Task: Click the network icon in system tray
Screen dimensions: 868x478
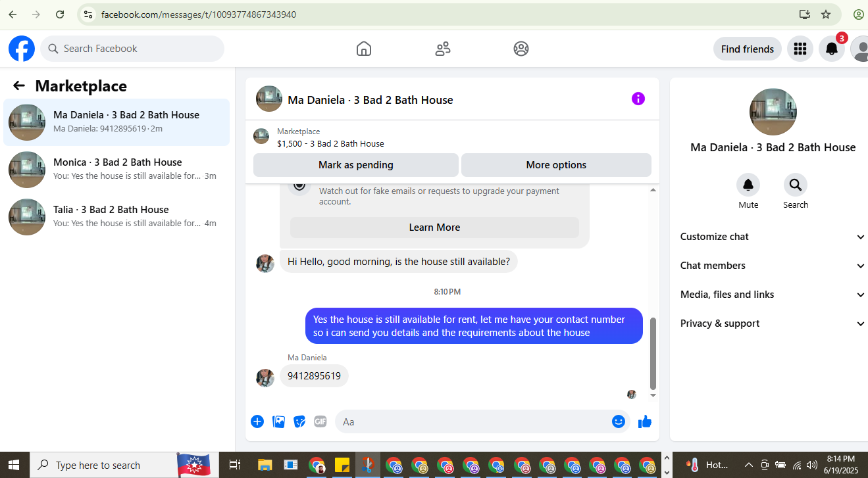Action: pos(797,465)
